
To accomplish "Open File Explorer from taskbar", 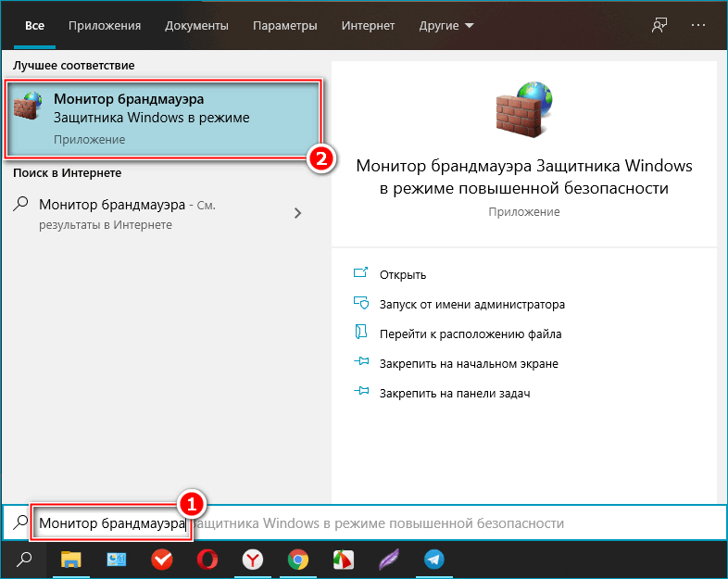I will coord(71,560).
